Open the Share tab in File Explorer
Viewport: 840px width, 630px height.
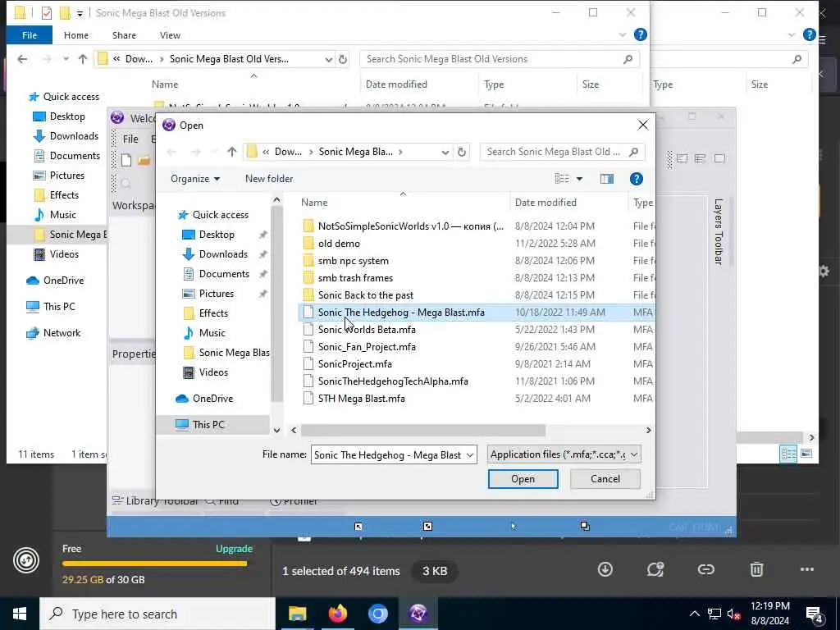tap(124, 35)
